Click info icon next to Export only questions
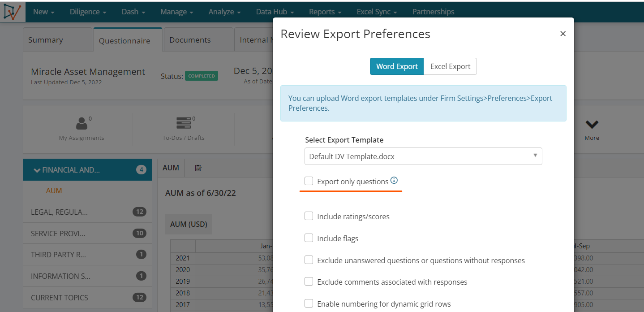Image resolution: width=644 pixels, height=312 pixels. tap(394, 181)
